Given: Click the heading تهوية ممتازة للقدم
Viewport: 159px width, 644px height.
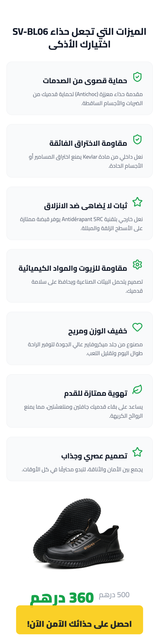Looking at the screenshot, I should tap(95, 394).
